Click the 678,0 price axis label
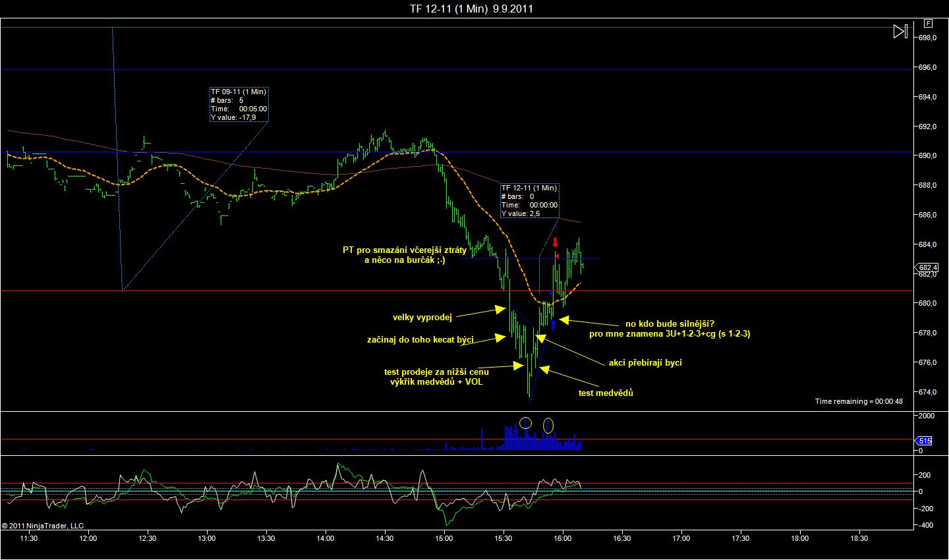 tap(928, 333)
